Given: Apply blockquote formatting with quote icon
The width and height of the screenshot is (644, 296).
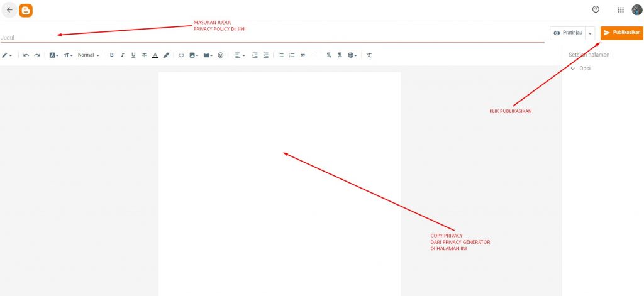Looking at the screenshot, I should coord(303,55).
